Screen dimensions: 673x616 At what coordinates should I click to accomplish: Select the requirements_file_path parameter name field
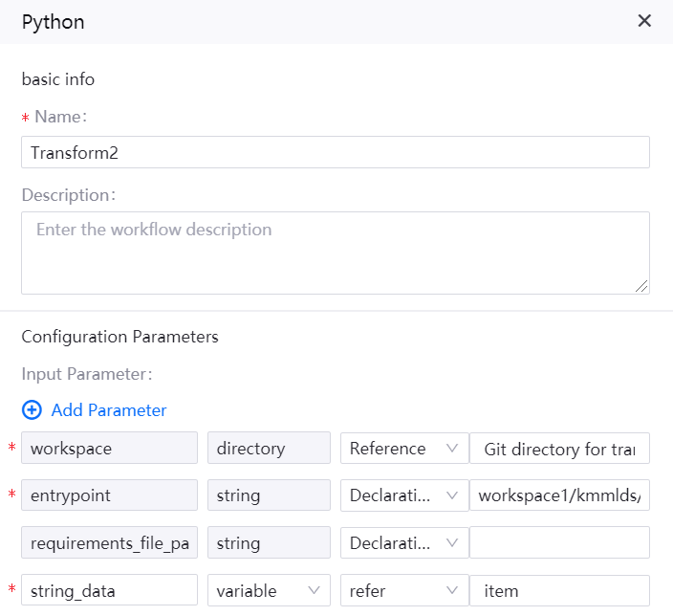point(109,543)
